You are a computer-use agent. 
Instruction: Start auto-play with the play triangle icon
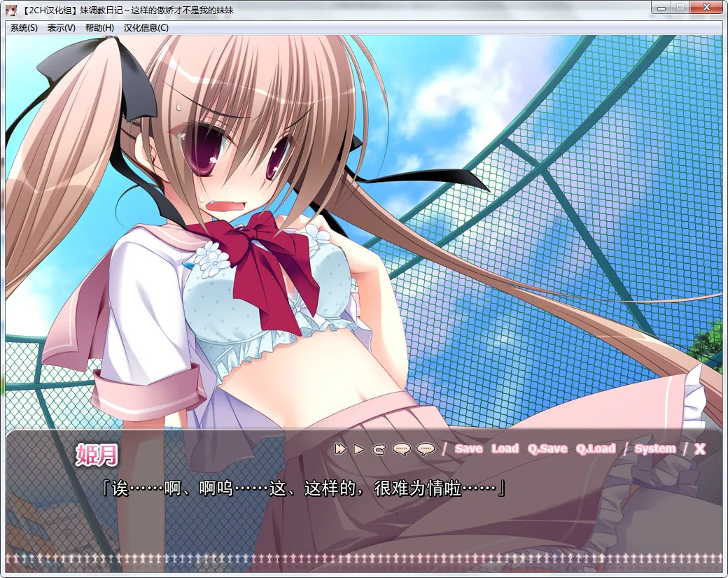pyautogui.click(x=359, y=449)
